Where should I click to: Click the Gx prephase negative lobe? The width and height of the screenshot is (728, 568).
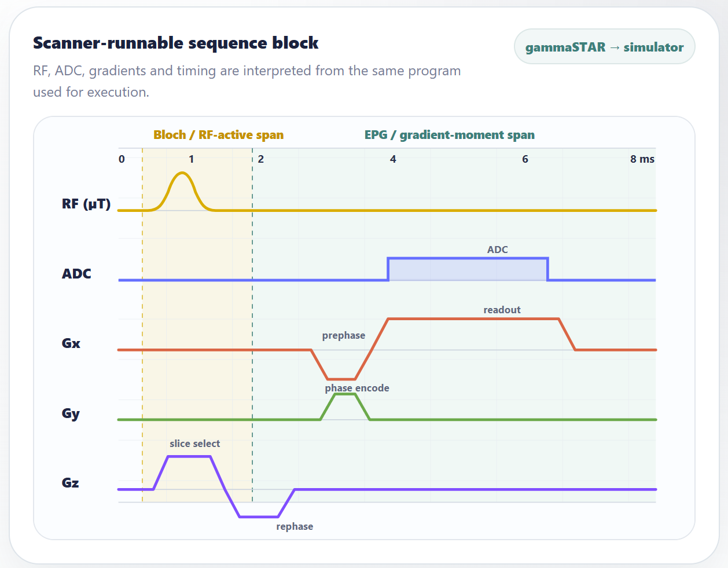(x=341, y=379)
